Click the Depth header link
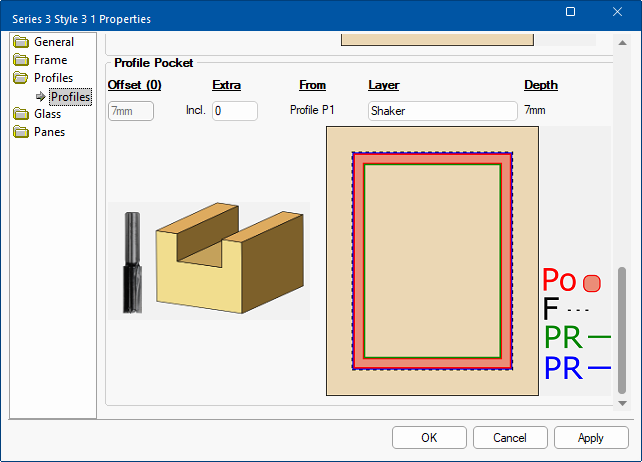This screenshot has width=642, height=462. 541,85
